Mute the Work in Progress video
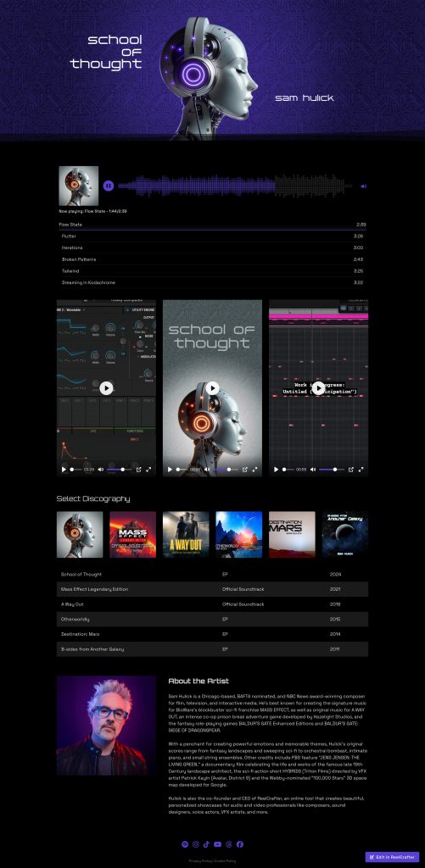The width and height of the screenshot is (425, 868). click(313, 470)
